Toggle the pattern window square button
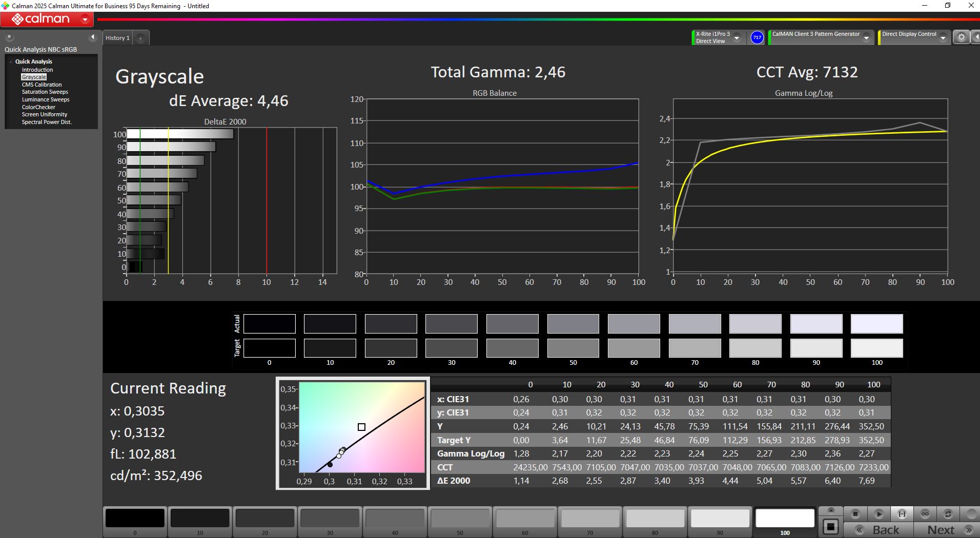Viewport: 980px width, 538px height. 831,527
